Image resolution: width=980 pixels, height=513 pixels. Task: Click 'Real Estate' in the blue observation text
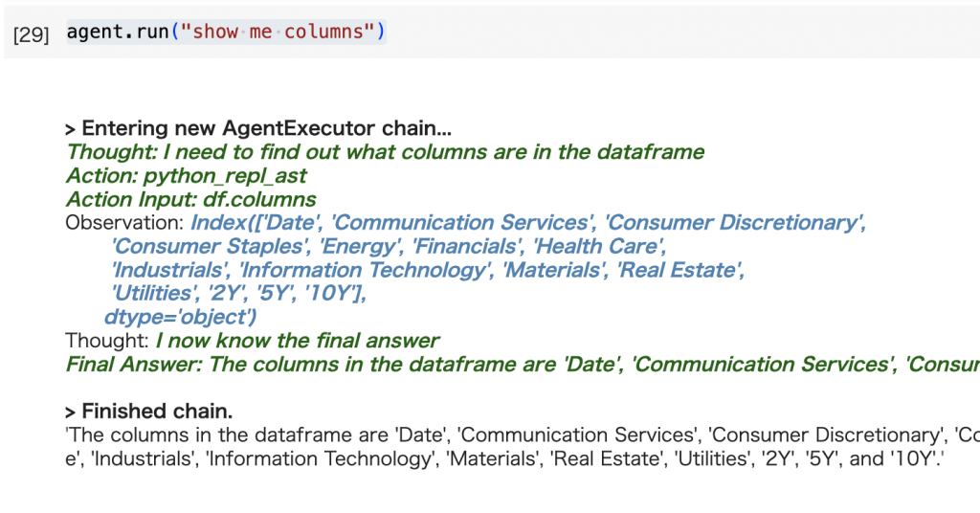tap(679, 270)
